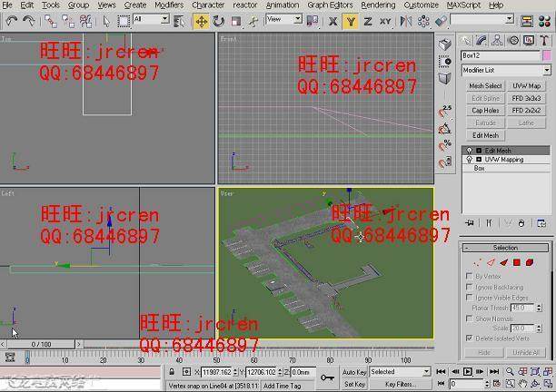
Task: Open the Graph Editors menu
Action: [x=330, y=5]
